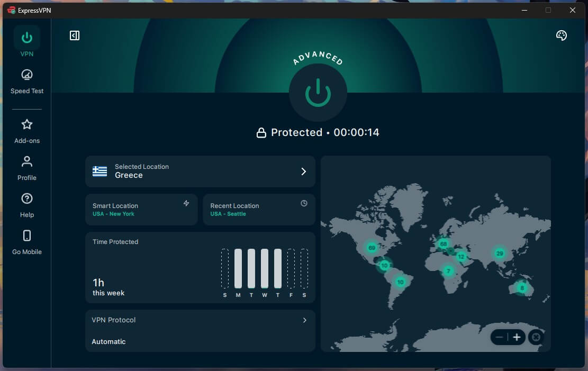
Task: Click the Greece flag icon
Action: pyautogui.click(x=99, y=171)
